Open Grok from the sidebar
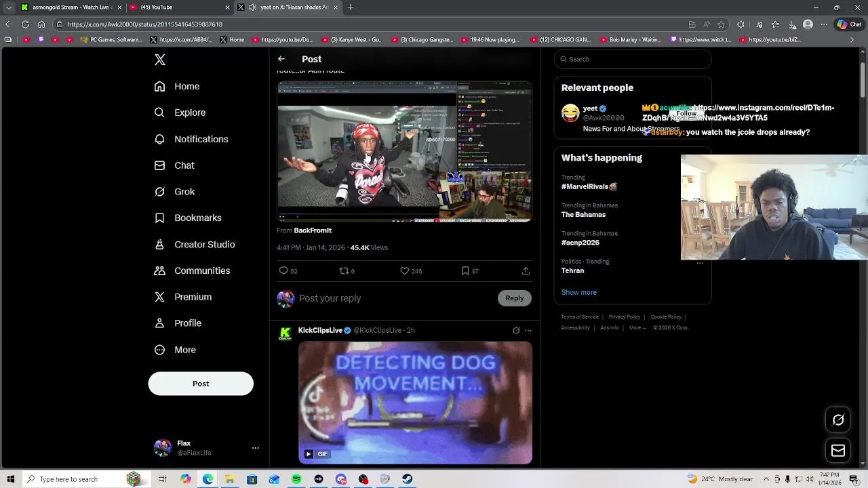Viewport: 868px width, 488px height. click(x=174, y=192)
